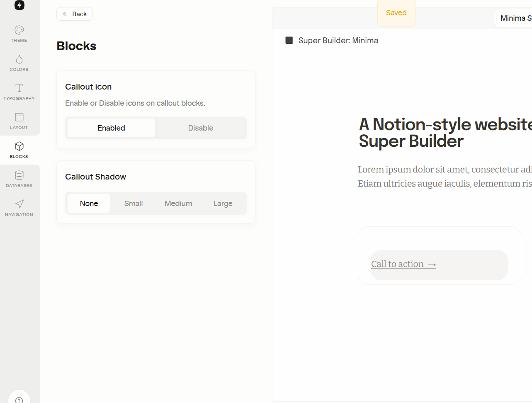Choose Small Callout Shadow

[134, 204]
